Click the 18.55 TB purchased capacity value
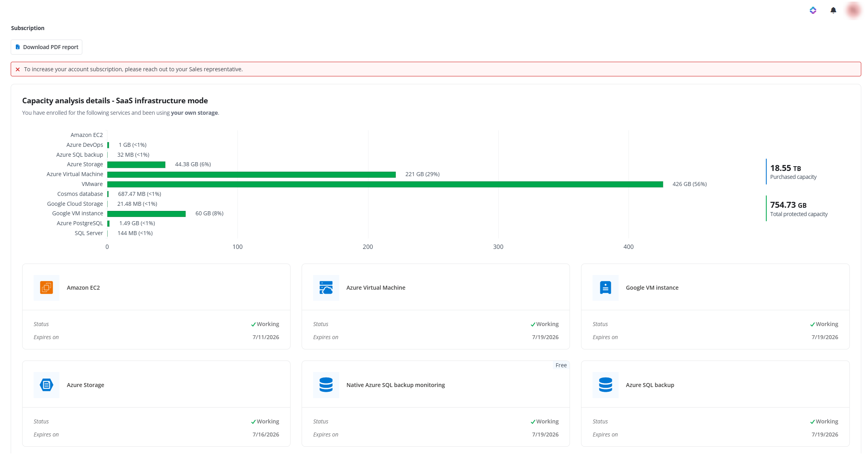 pos(785,168)
